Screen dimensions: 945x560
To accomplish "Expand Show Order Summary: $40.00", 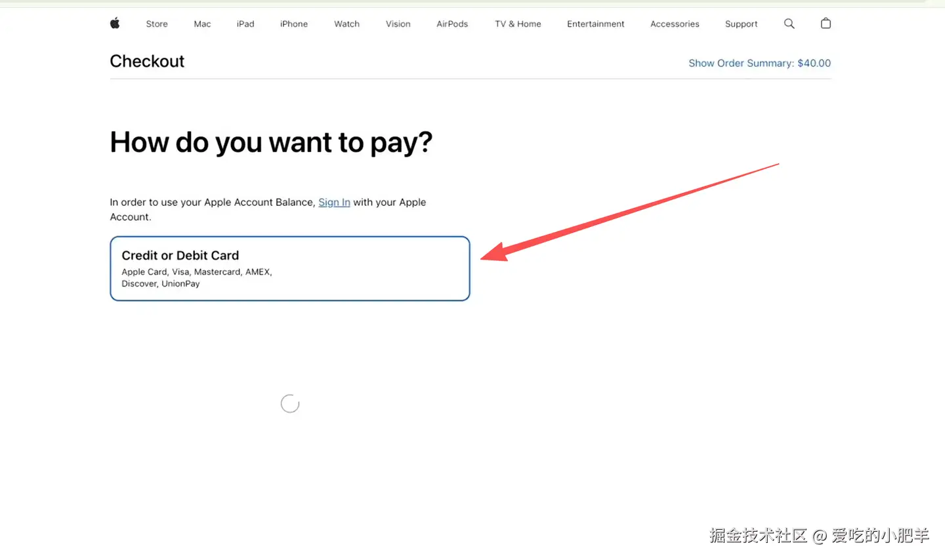I will (x=759, y=63).
